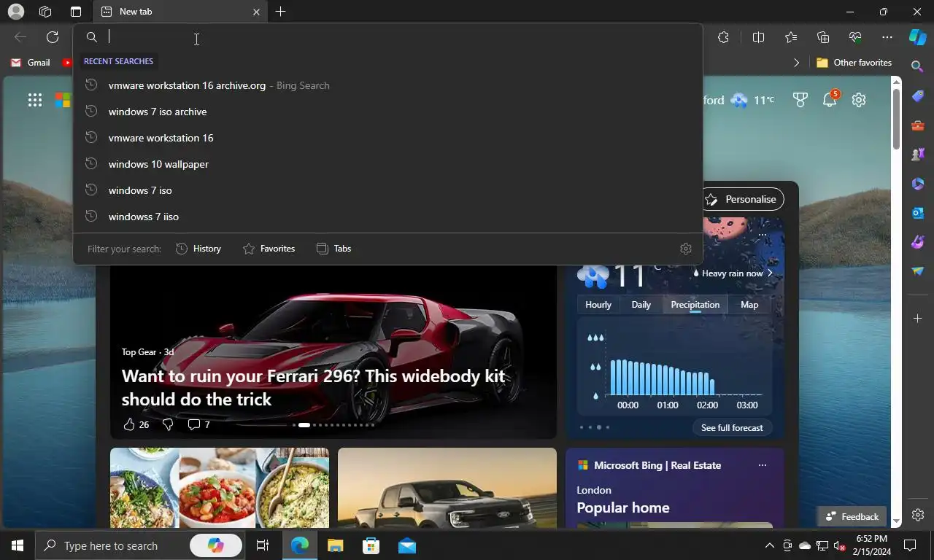934x560 pixels.
Task: Open Microsoft Store from taskbar
Action: (371, 545)
